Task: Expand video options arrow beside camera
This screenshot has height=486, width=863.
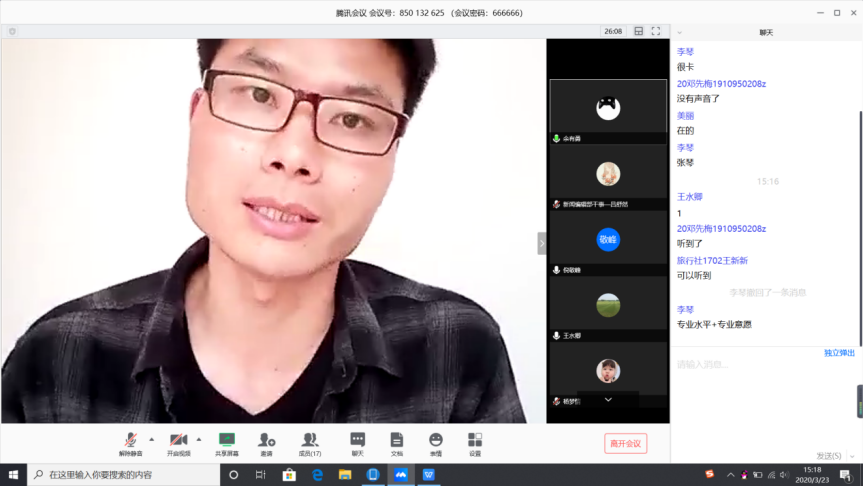Action: point(199,439)
